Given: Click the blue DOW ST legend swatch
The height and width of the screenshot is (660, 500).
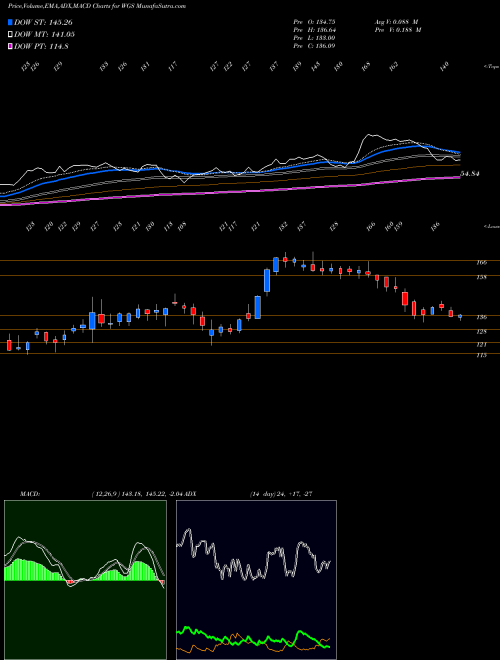Looking at the screenshot, I should point(10,22).
